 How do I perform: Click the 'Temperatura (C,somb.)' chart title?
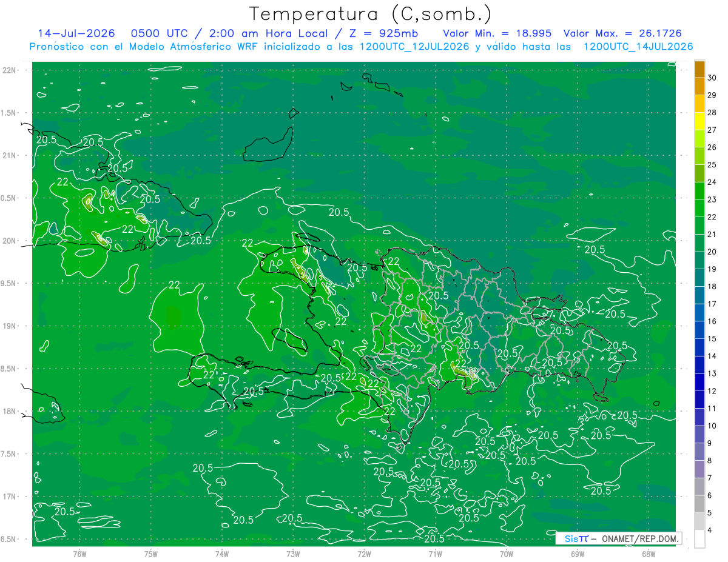coord(370,15)
